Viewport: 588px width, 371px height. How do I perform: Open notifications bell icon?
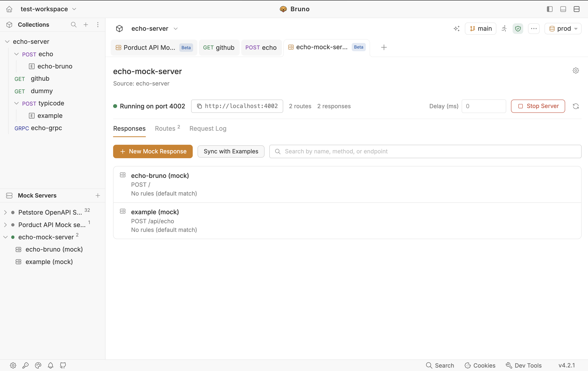pos(51,365)
